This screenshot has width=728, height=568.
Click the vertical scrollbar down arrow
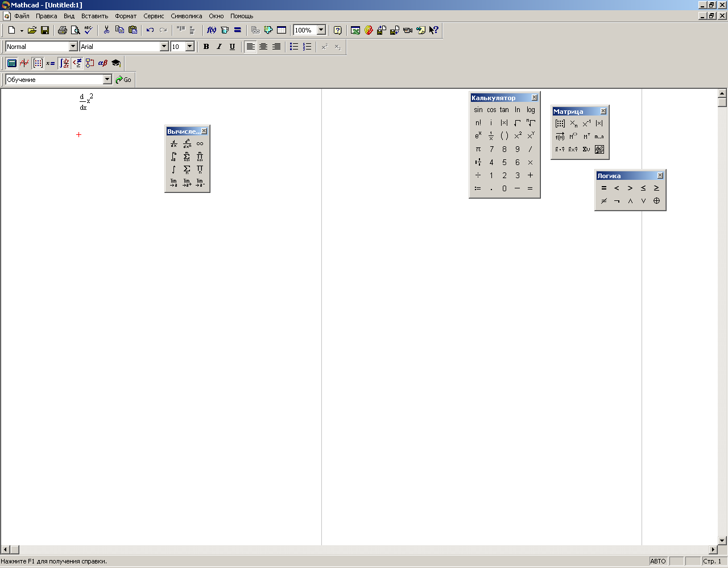722,540
